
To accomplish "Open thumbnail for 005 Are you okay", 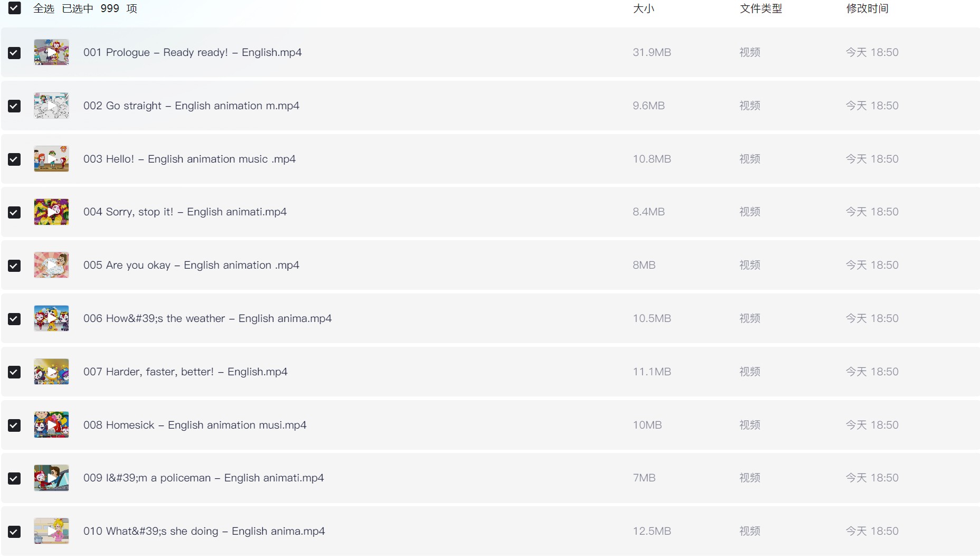I will pos(51,265).
